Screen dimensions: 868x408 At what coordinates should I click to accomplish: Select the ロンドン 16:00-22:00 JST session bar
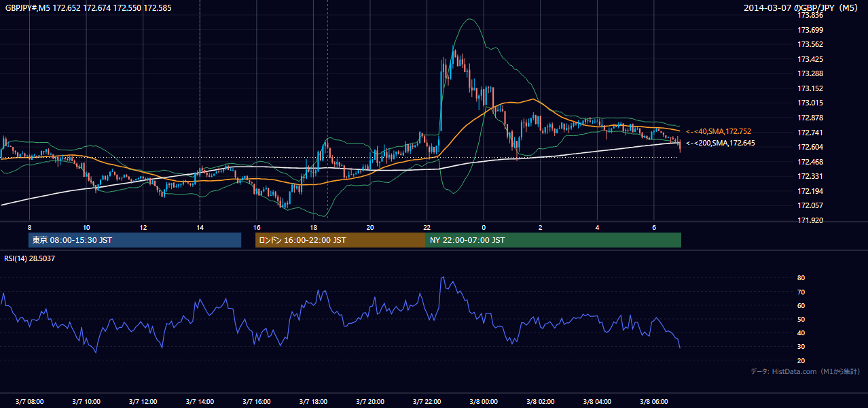pos(340,240)
